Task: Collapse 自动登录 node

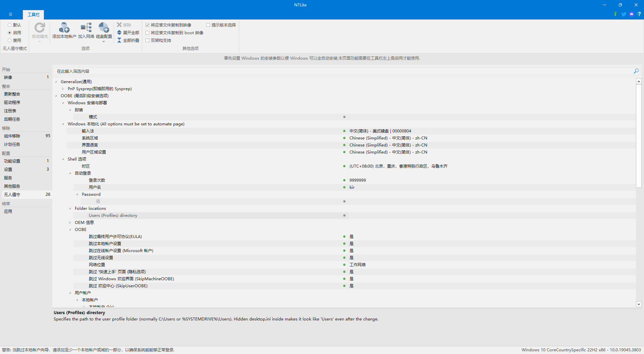Action: (x=70, y=173)
